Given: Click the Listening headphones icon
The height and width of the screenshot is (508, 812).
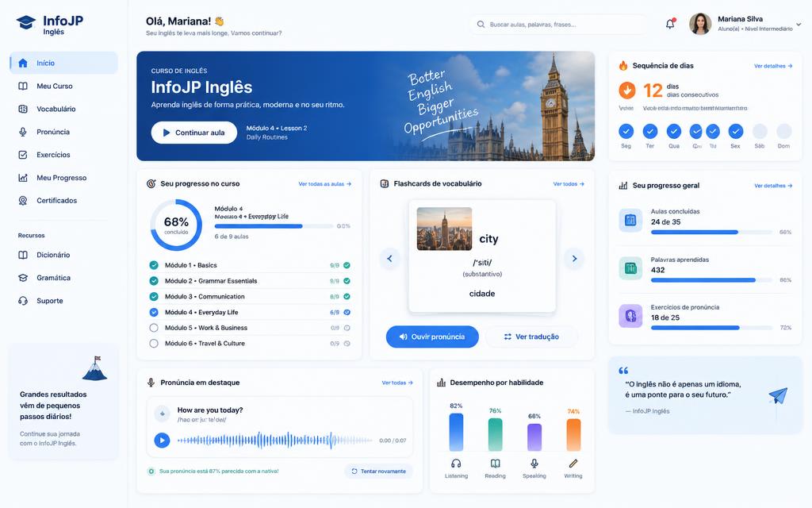Looking at the screenshot, I should pos(456,464).
